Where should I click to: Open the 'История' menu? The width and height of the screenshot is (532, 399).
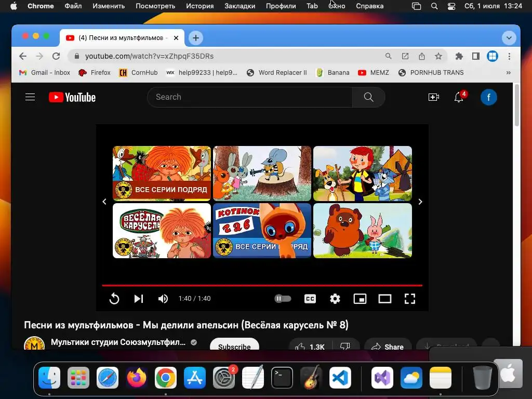pos(200,6)
